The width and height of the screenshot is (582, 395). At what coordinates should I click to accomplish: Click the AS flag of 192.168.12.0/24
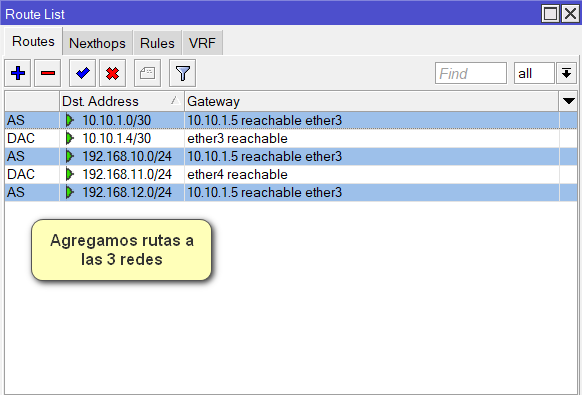coord(16,192)
